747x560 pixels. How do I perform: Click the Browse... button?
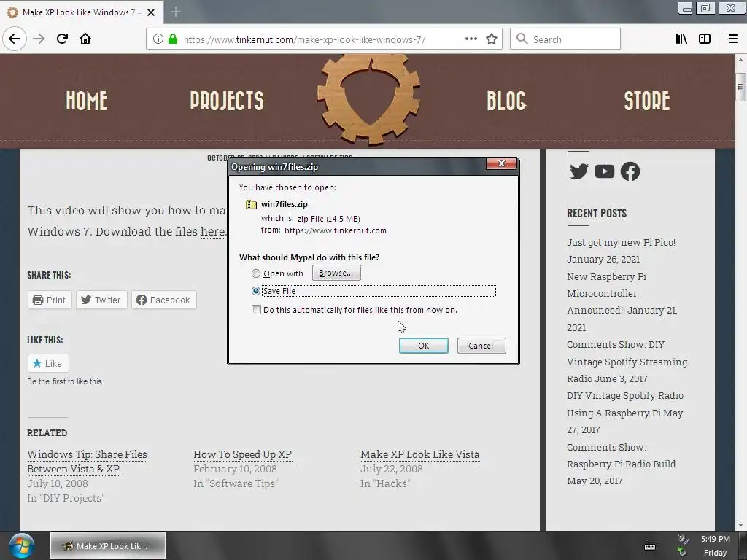click(x=336, y=273)
